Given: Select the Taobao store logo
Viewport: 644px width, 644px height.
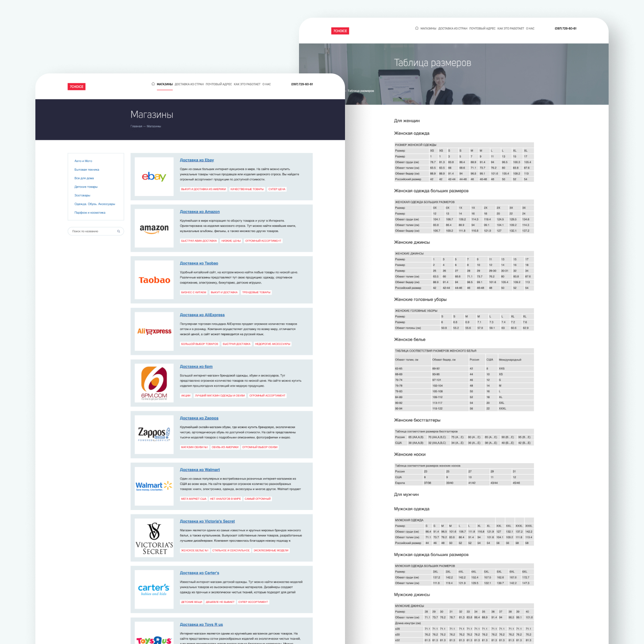Looking at the screenshot, I should point(154,280).
